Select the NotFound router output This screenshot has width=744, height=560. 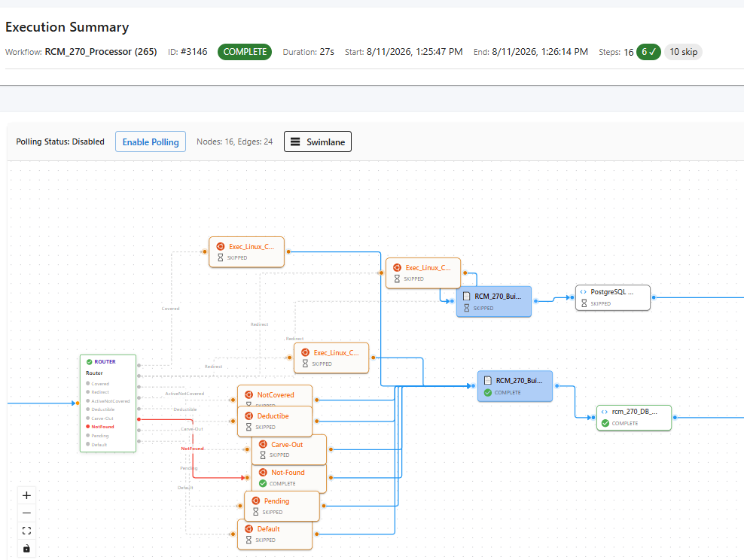tap(103, 427)
